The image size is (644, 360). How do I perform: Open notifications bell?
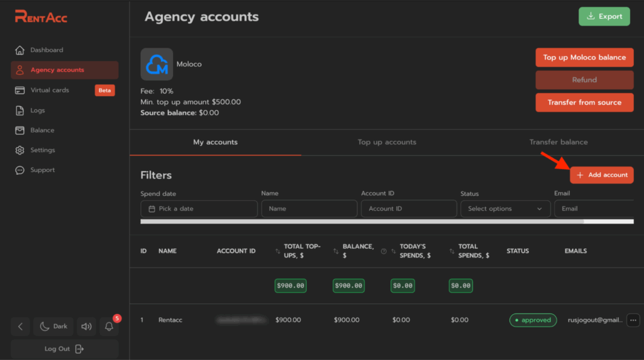point(109,326)
